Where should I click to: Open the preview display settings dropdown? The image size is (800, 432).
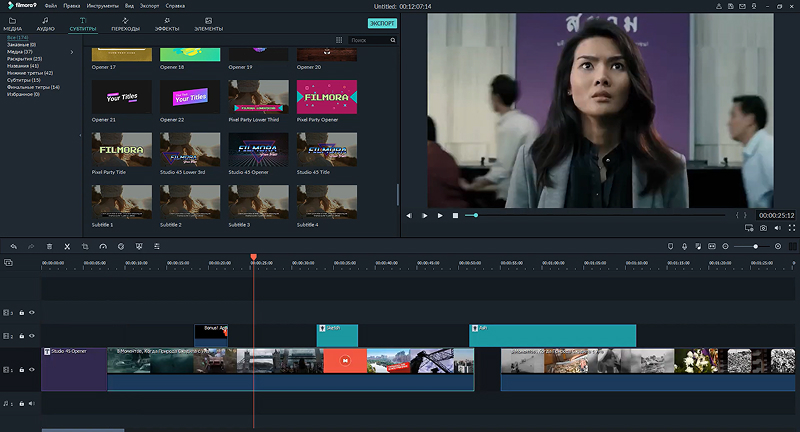pos(749,228)
